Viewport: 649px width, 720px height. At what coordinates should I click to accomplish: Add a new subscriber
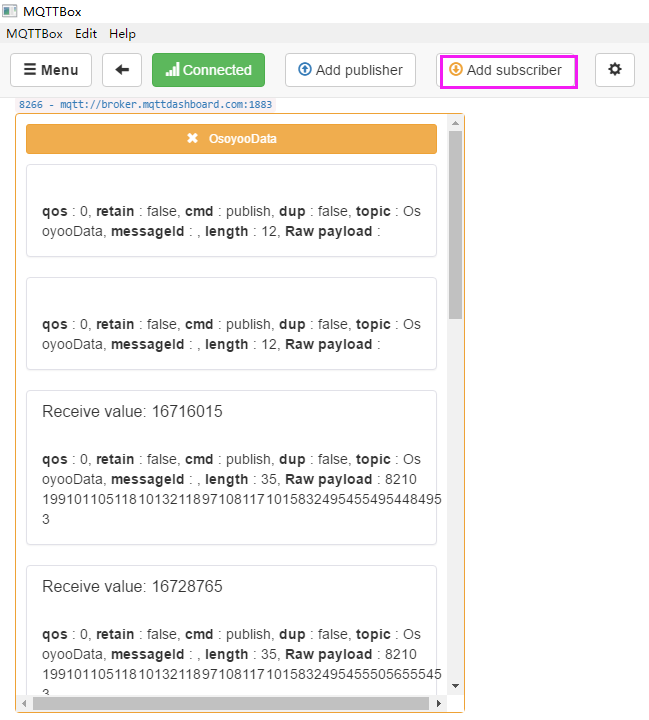(508, 70)
